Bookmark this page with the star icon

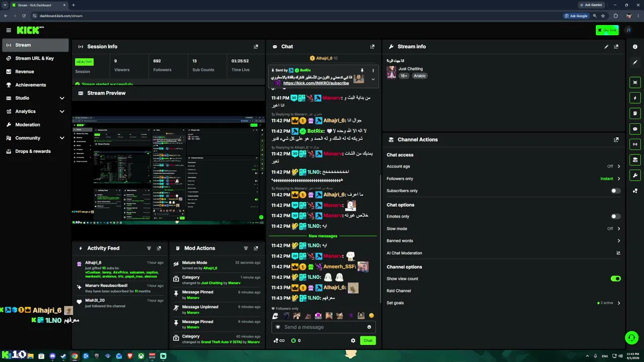point(603,16)
